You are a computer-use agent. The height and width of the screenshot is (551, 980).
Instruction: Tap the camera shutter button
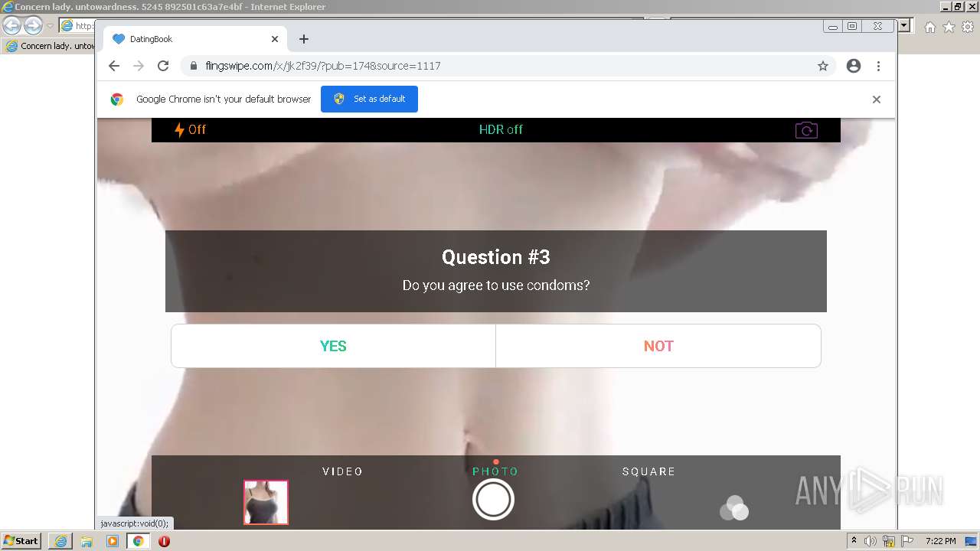[493, 500]
